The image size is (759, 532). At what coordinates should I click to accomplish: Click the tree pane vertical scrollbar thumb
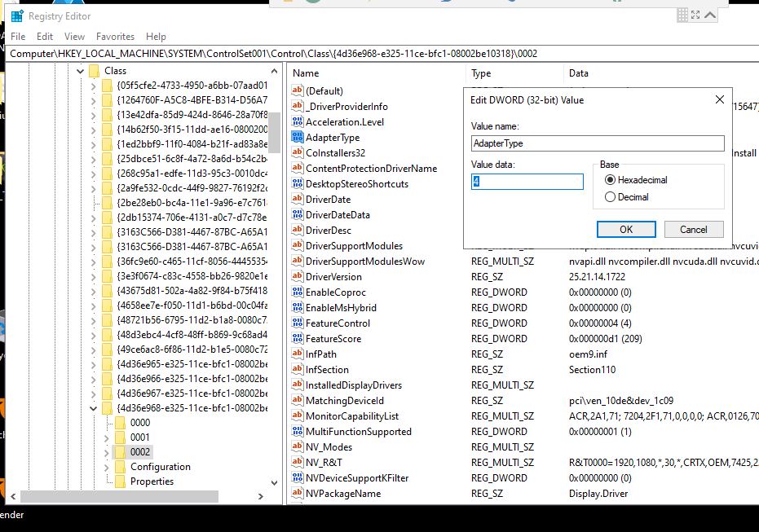click(275, 131)
